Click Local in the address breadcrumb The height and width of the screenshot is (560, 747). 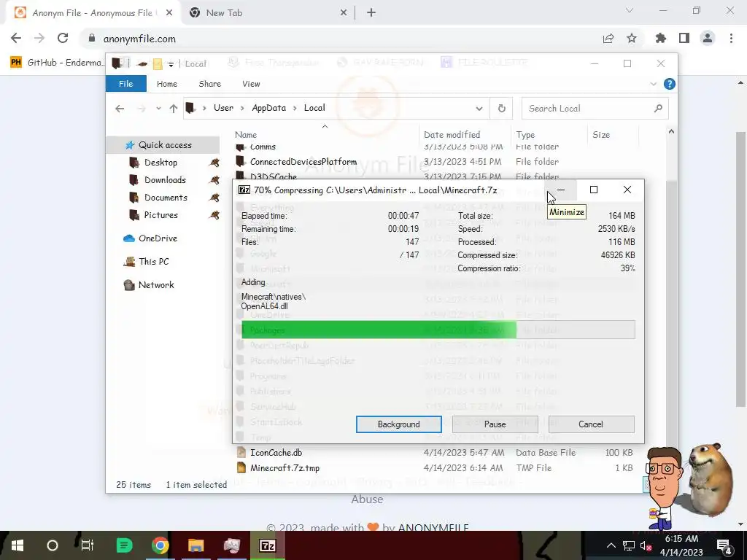point(314,108)
